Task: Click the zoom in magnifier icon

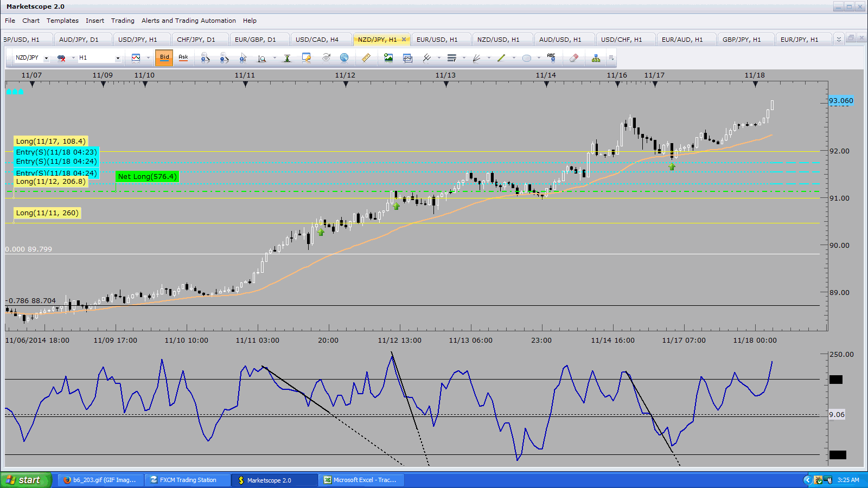Action: [205, 58]
